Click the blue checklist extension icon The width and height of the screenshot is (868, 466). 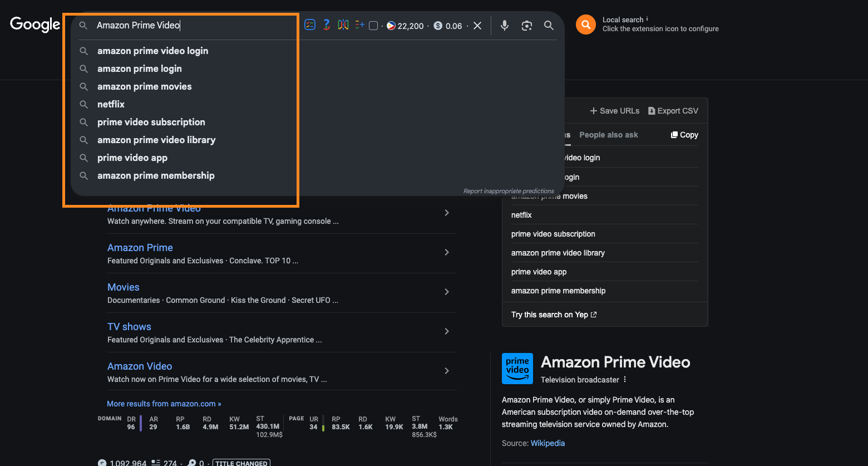pos(310,25)
